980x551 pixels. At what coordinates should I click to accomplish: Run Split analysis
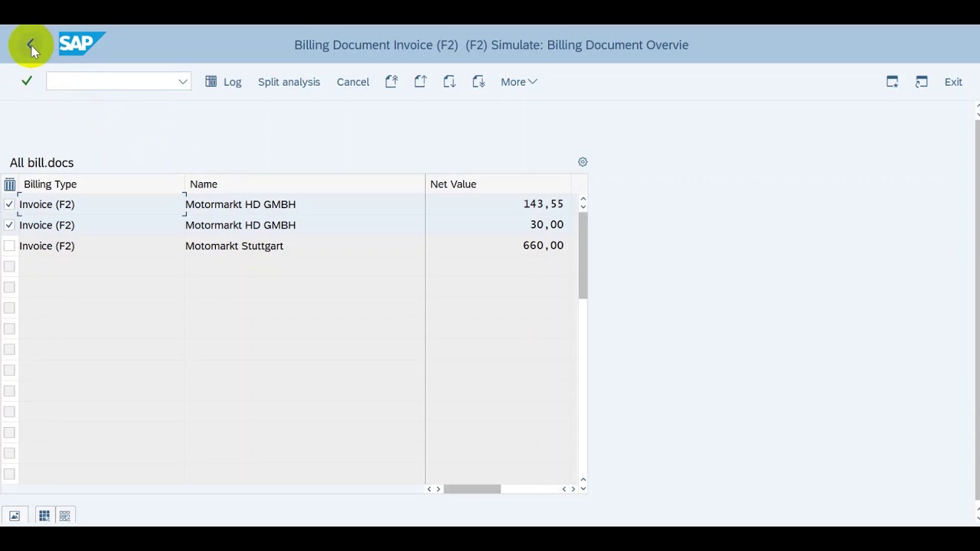click(289, 82)
